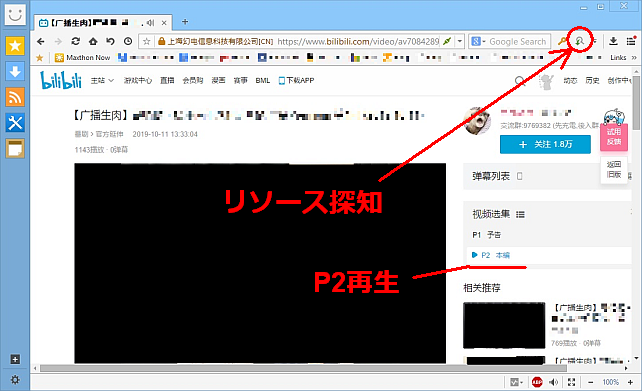642x391 pixels.
Task: Click the blue 关注 1.8万 follow button
Action: (x=545, y=145)
